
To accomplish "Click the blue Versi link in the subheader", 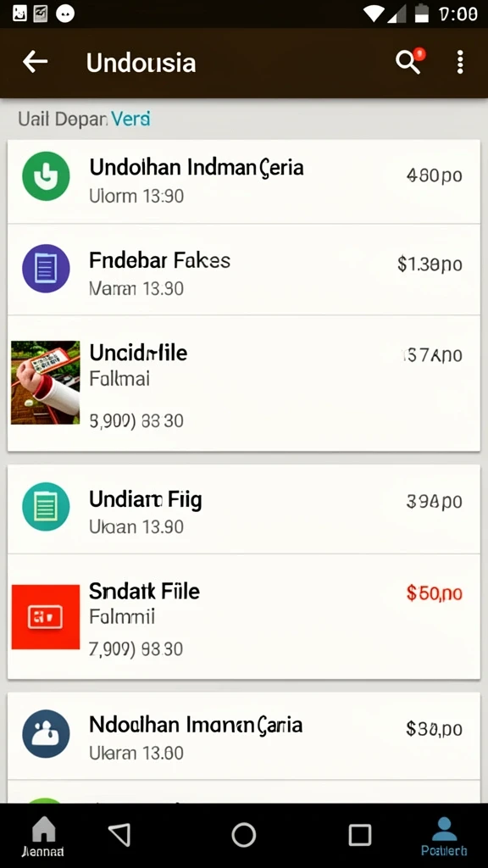I will click(x=130, y=119).
